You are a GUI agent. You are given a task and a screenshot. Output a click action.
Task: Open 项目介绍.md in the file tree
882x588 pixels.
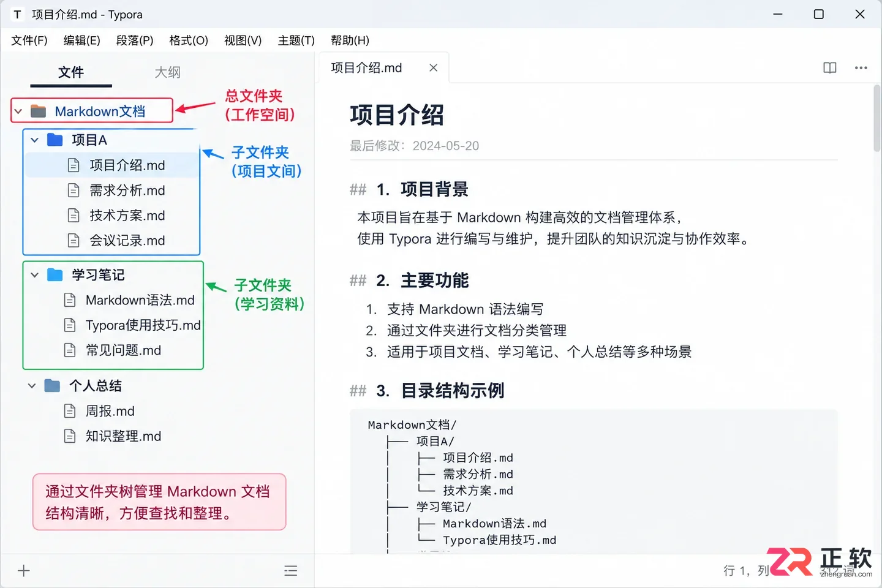111,165
